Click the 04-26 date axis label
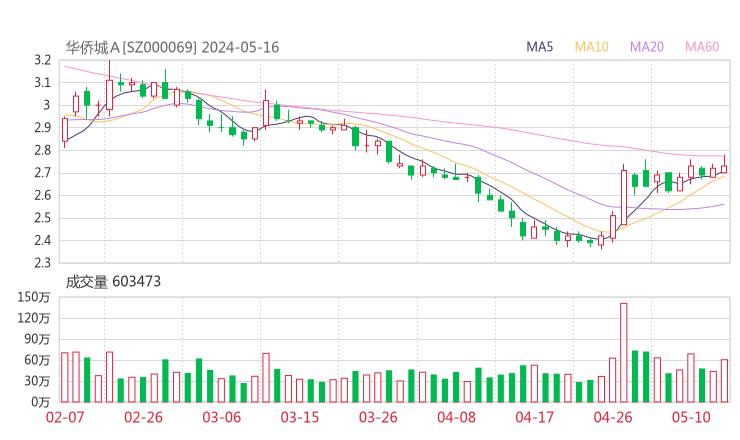740x440 pixels. (613, 417)
